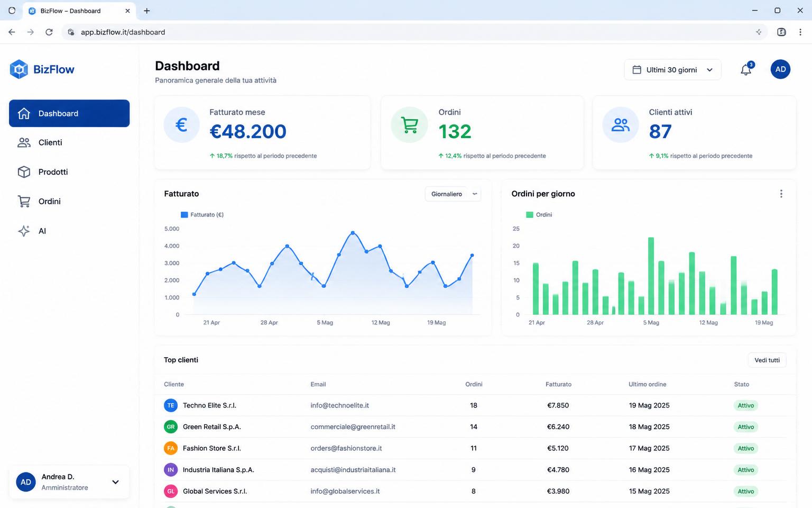Click the Dashboard house icon

click(x=24, y=113)
